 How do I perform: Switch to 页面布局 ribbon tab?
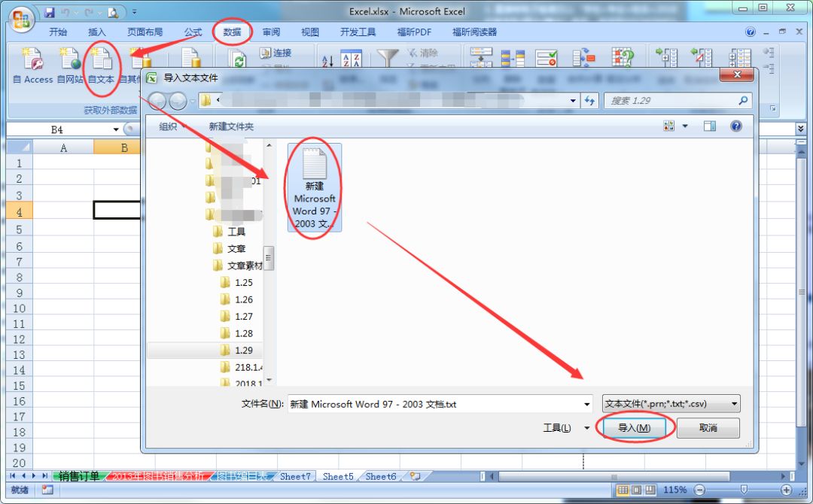pyautogui.click(x=145, y=32)
